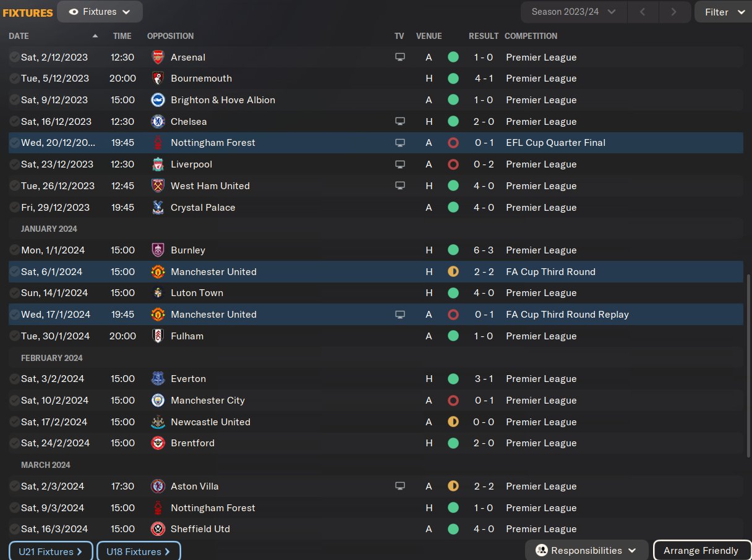Go to next season with right arrow
Screen dimensions: 752x560
(673, 12)
